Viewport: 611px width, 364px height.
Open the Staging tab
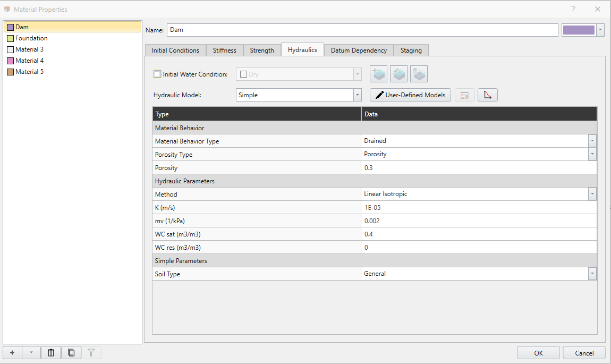[411, 50]
